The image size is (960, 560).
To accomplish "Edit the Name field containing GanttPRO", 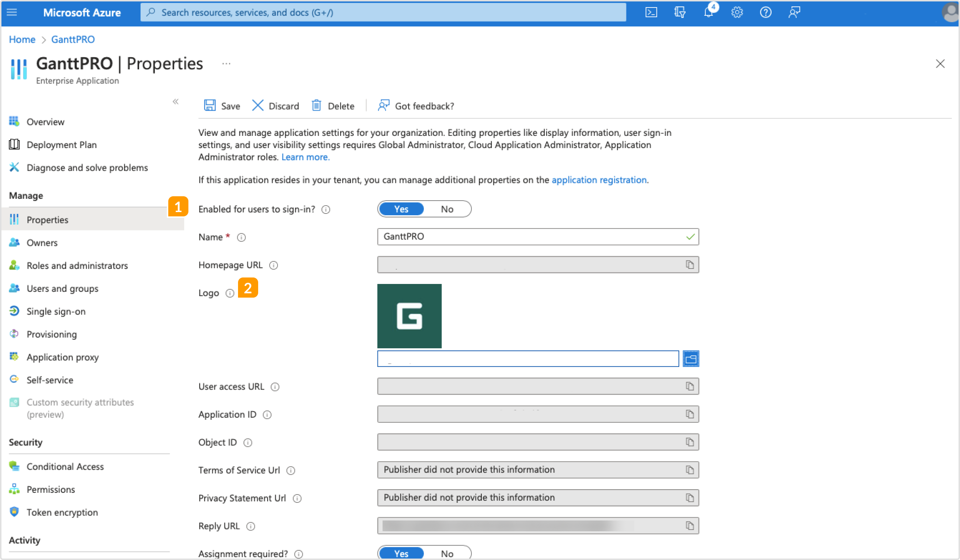I will click(x=538, y=237).
